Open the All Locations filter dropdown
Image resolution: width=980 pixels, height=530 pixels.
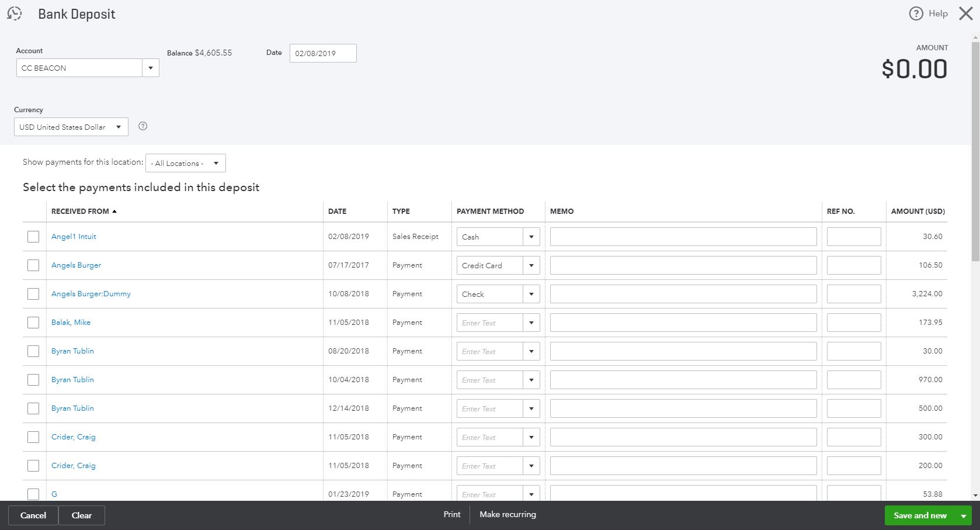pos(216,163)
